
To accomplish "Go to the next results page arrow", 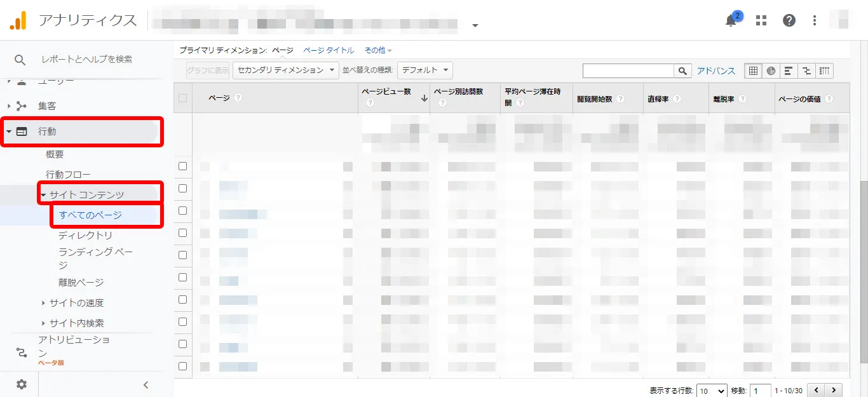I will [834, 389].
